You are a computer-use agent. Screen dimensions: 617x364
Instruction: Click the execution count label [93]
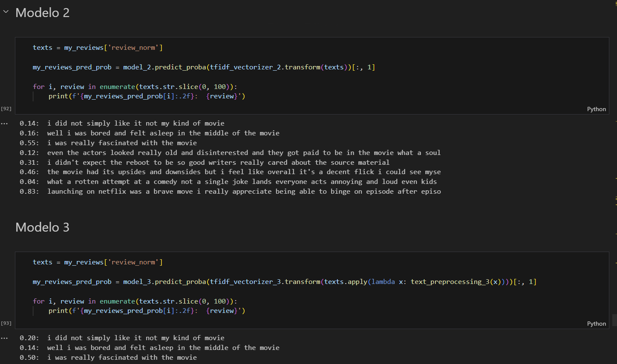[x=6, y=323]
